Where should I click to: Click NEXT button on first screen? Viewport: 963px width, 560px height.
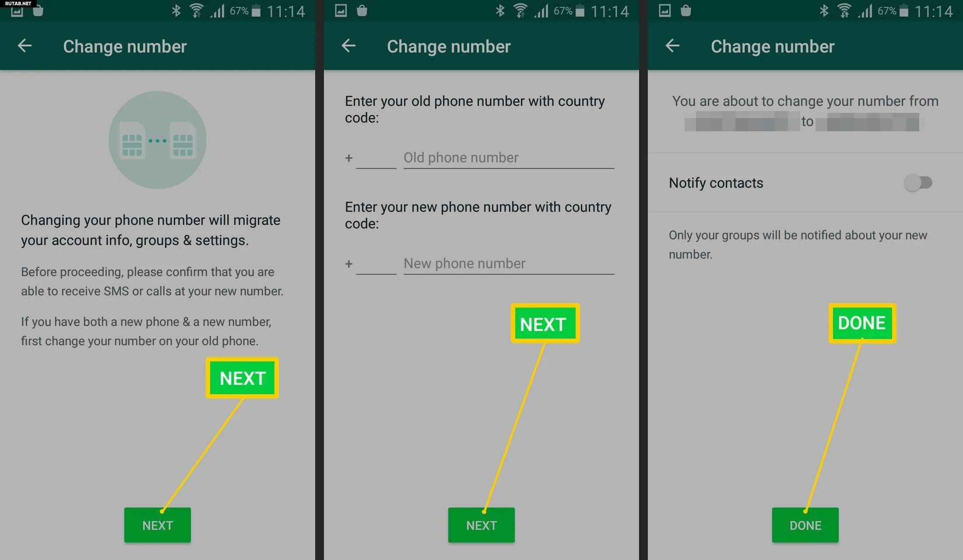[158, 525]
